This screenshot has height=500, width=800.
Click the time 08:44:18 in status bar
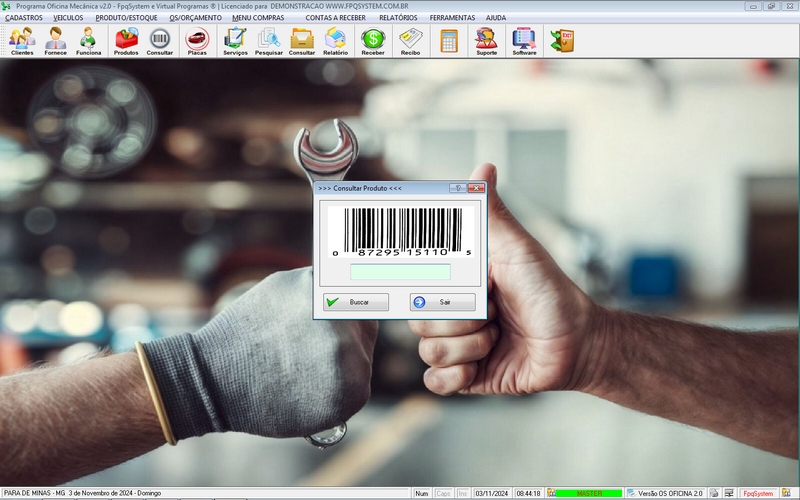click(x=528, y=493)
